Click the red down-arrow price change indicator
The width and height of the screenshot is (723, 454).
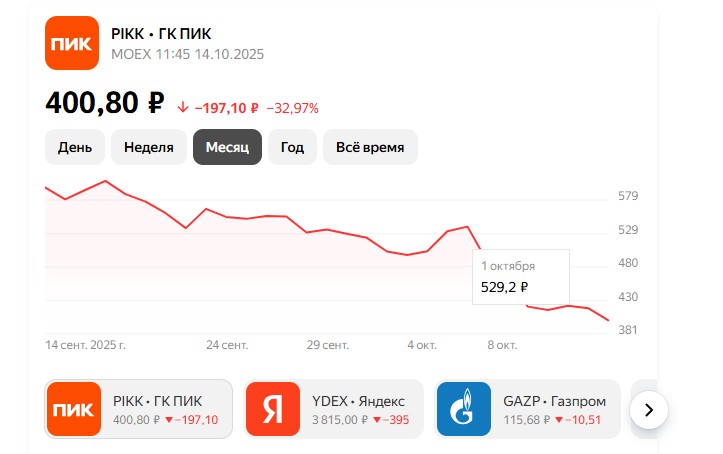point(183,107)
